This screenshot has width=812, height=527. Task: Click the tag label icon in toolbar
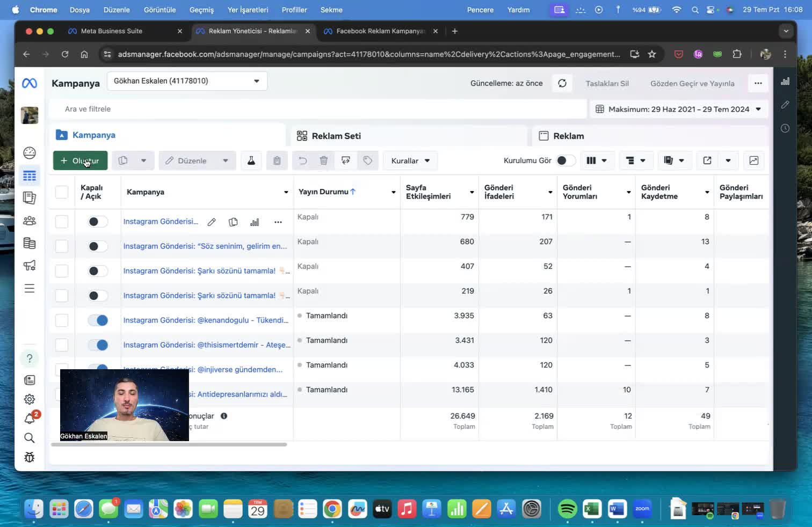[x=368, y=160]
